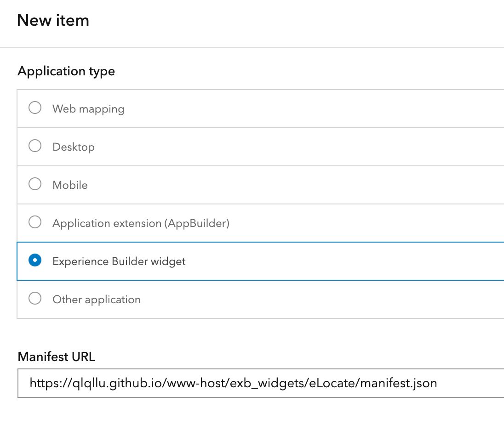504x430 pixels.
Task: Pick the Mobile radio circle
Action: click(x=35, y=184)
